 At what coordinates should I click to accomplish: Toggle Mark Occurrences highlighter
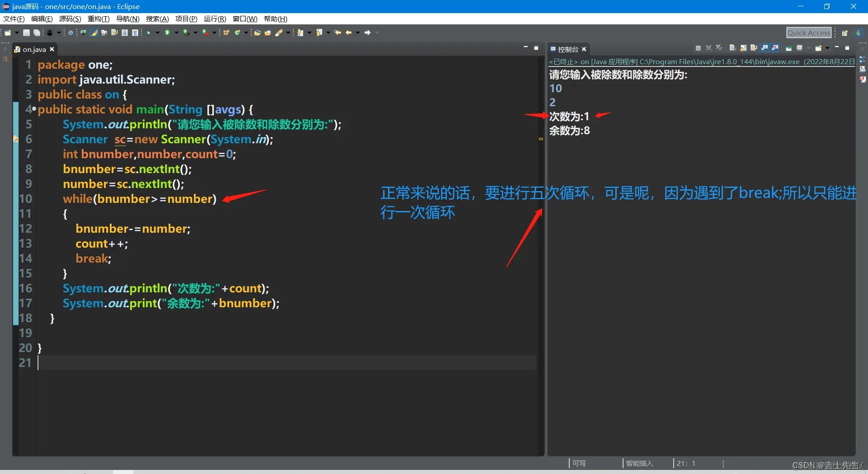click(94, 33)
